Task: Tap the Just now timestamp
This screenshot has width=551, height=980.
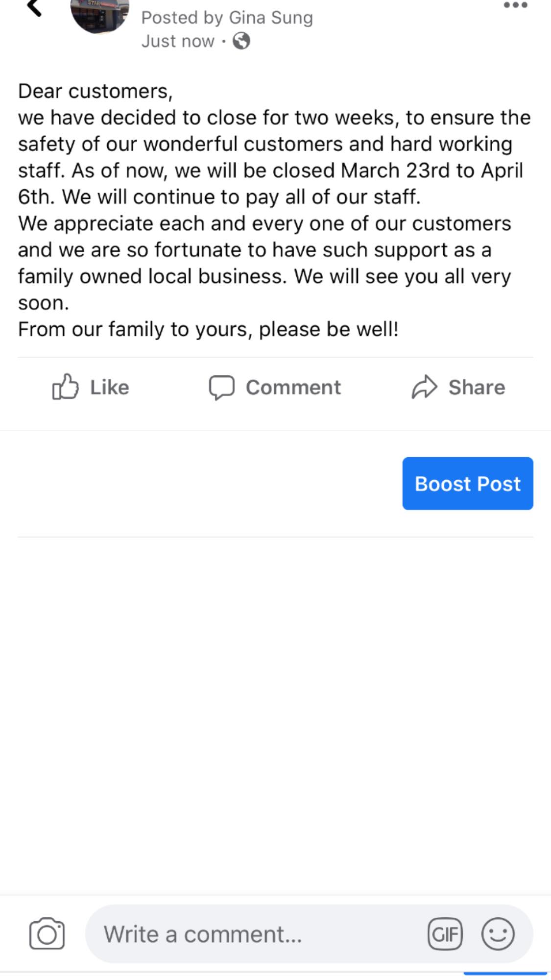Action: 178,41
